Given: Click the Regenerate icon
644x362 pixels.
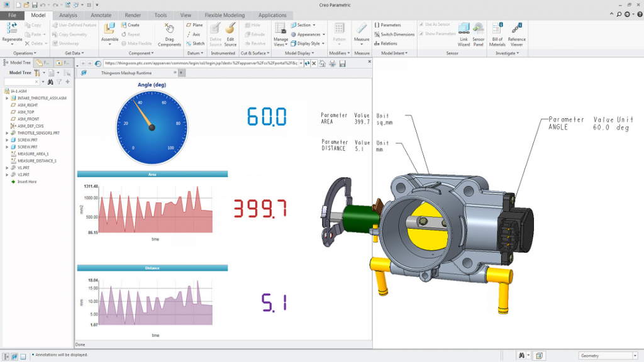Looking at the screenshot, I should pyautogui.click(x=12, y=28).
